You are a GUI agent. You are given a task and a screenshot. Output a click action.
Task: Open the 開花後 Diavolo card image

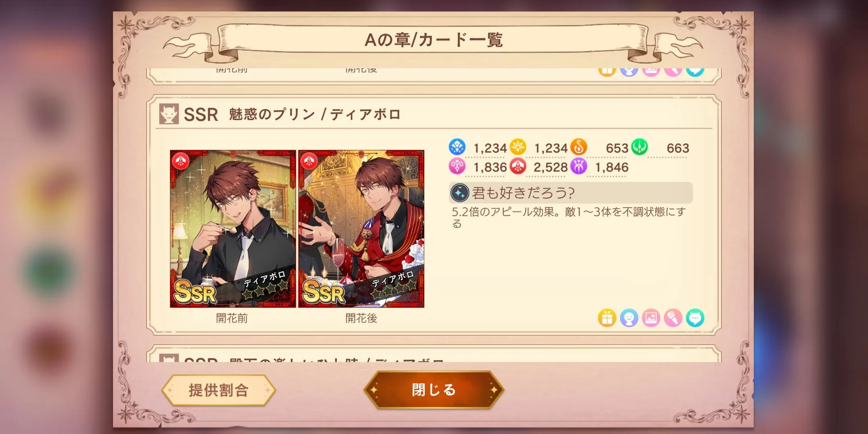[x=361, y=229]
